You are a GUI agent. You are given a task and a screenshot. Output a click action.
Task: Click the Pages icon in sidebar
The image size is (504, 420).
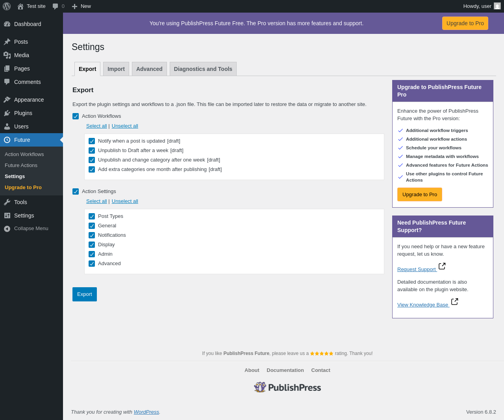pyautogui.click(x=7, y=69)
